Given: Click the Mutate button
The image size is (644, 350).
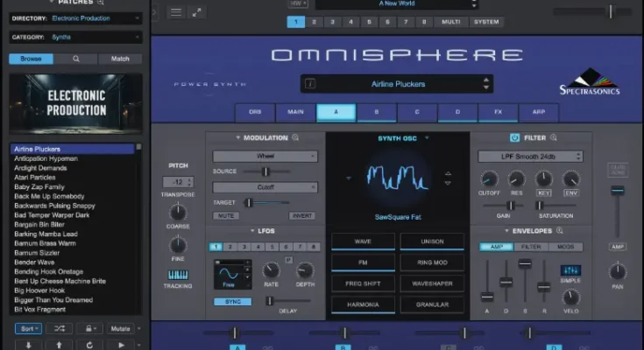Looking at the screenshot, I should 121,328.
